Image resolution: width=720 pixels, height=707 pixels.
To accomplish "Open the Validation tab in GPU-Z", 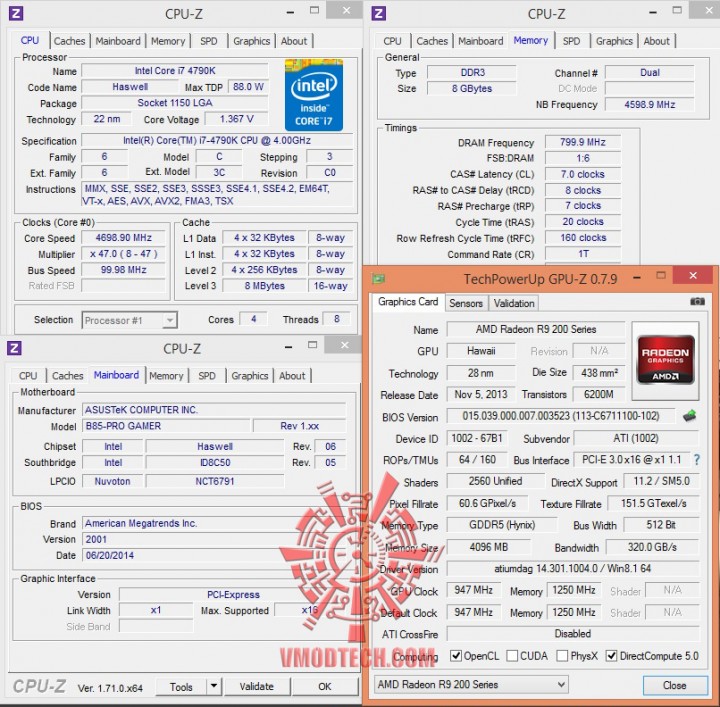I will (514, 303).
